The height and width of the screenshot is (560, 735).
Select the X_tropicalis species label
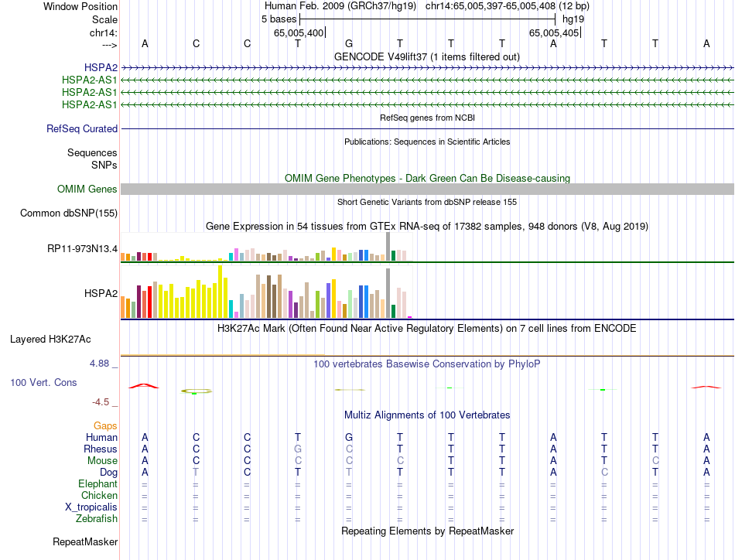click(91, 507)
